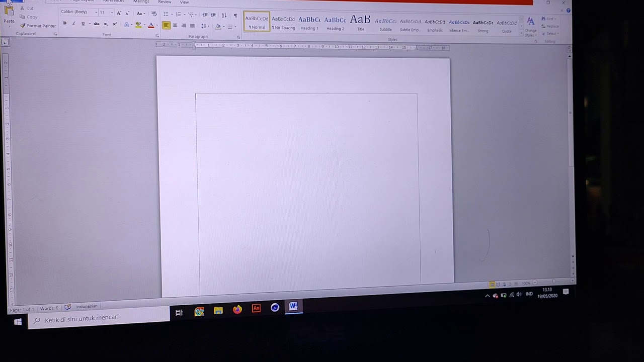Apply the Heading 2 style
Viewport: 644px width, 362px height.
point(335,23)
